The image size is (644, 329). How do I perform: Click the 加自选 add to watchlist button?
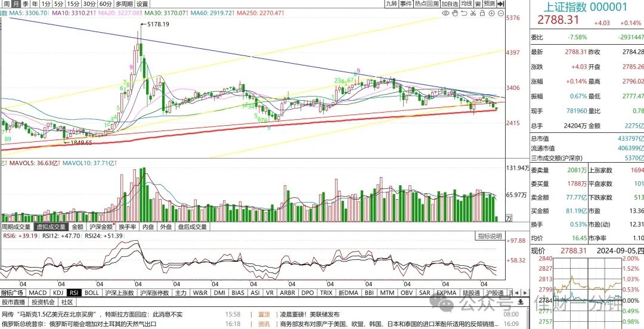(450, 4)
